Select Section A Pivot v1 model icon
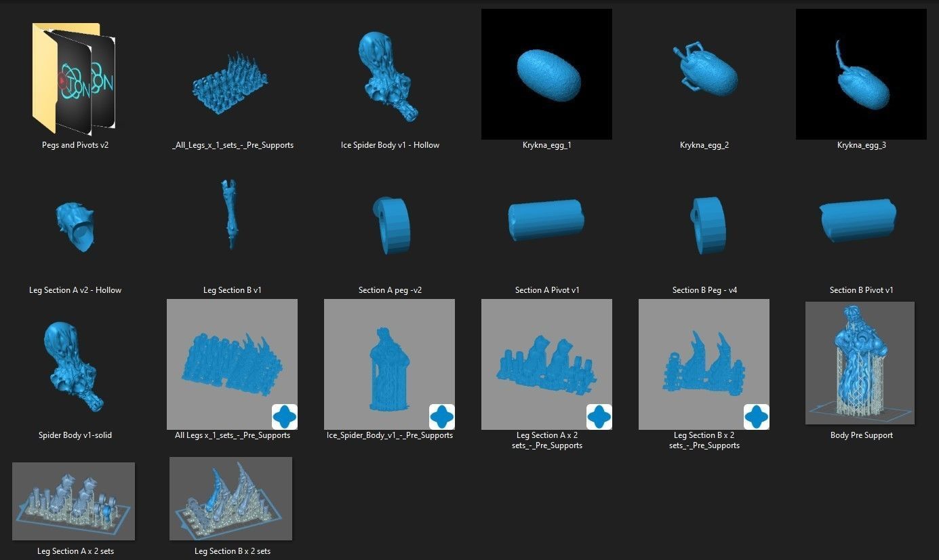 (546, 220)
